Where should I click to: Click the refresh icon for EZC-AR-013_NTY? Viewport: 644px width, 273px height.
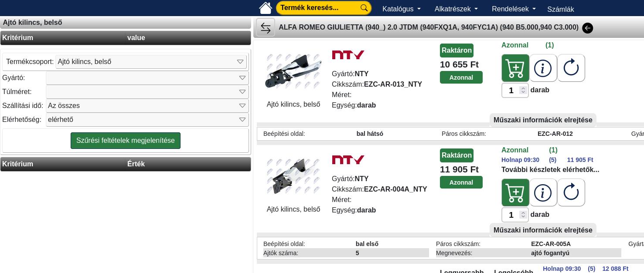571,68
